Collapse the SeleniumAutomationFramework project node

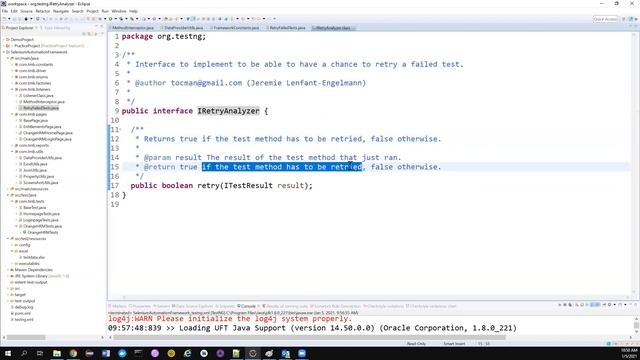point(4,52)
